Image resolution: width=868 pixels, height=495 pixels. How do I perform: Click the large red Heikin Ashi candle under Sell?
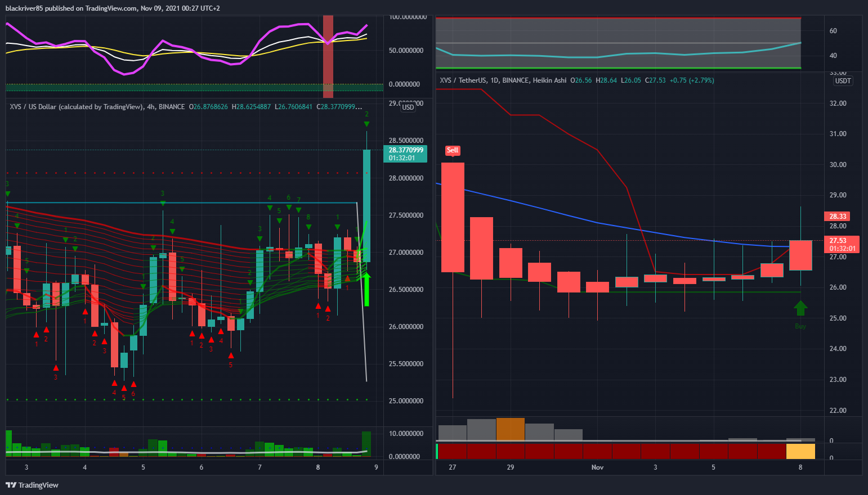click(x=453, y=218)
